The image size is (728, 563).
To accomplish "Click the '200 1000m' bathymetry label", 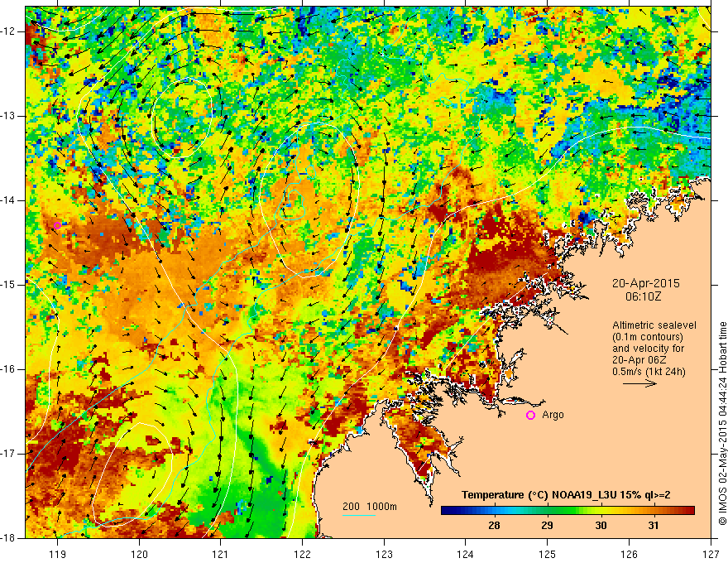I will tap(370, 507).
